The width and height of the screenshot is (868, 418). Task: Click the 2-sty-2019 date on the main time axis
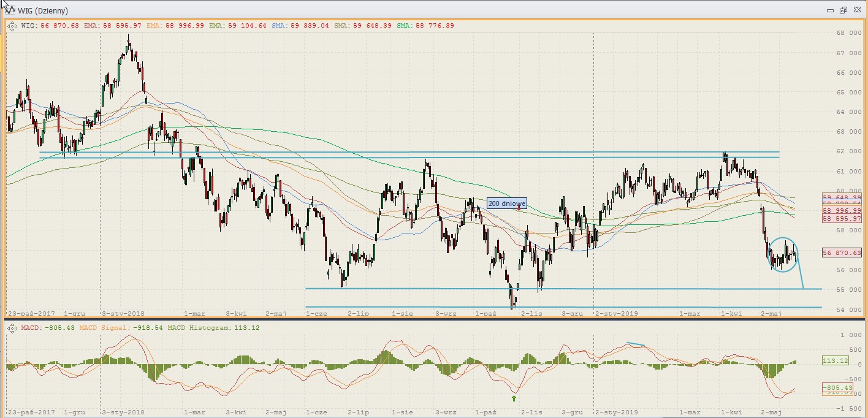coord(617,313)
